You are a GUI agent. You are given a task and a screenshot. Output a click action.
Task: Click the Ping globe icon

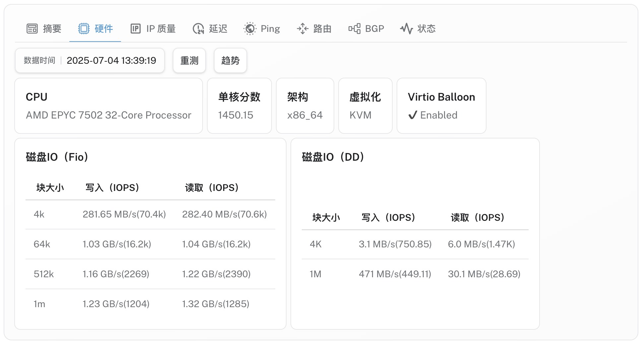250,29
